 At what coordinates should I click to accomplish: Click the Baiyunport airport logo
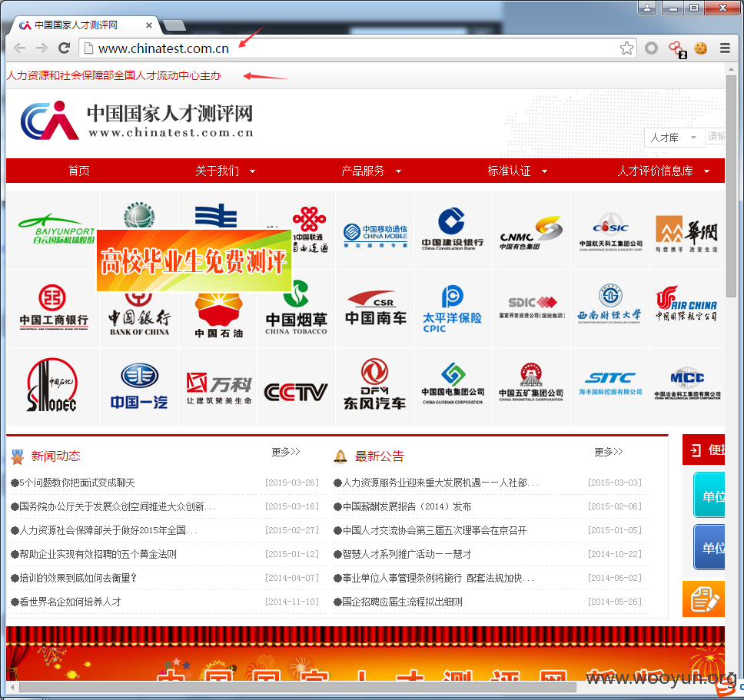(56, 230)
